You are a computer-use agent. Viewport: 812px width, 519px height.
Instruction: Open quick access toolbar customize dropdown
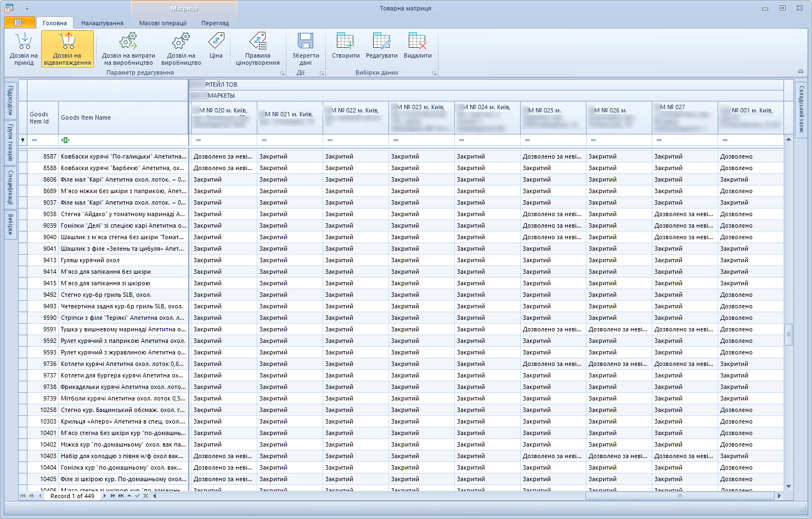[27, 8]
